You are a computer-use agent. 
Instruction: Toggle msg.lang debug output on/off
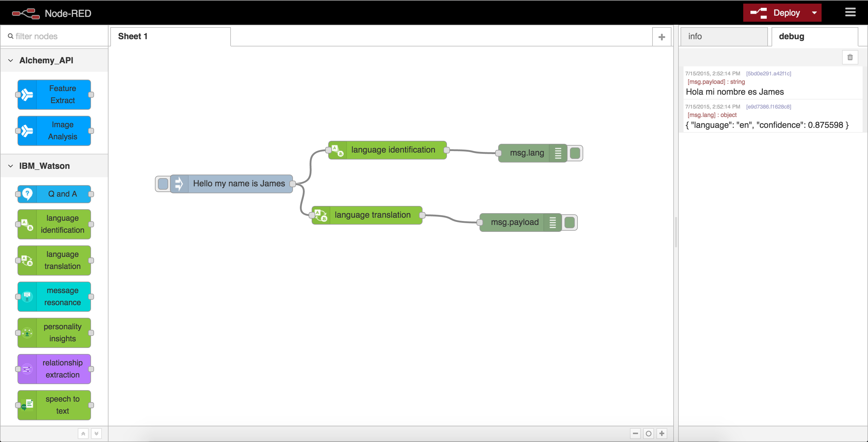point(575,153)
